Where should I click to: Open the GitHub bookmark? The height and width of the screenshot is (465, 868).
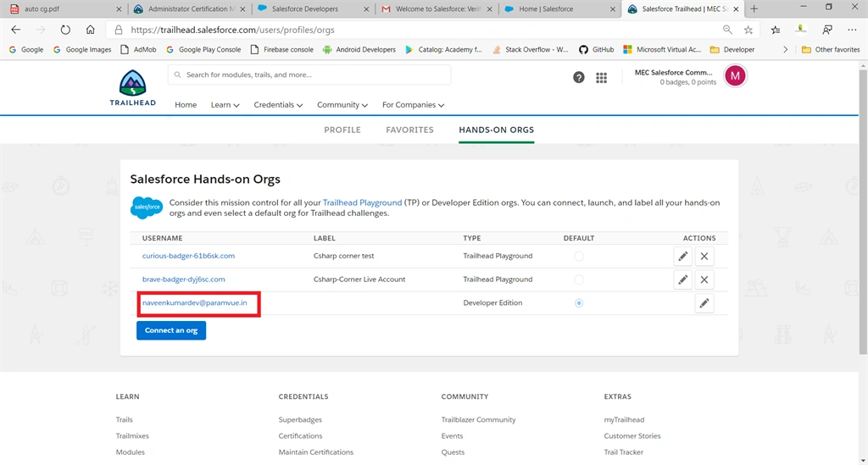[597, 49]
